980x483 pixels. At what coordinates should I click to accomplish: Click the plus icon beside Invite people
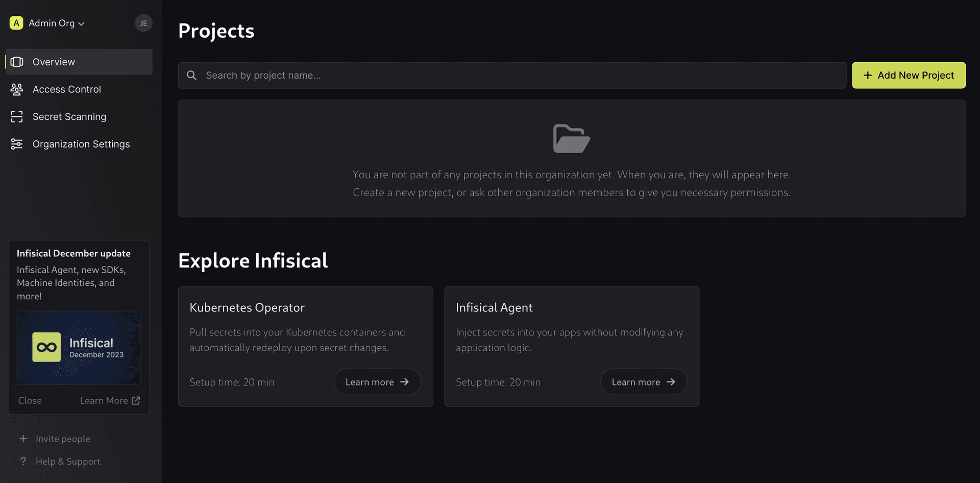[x=23, y=439]
